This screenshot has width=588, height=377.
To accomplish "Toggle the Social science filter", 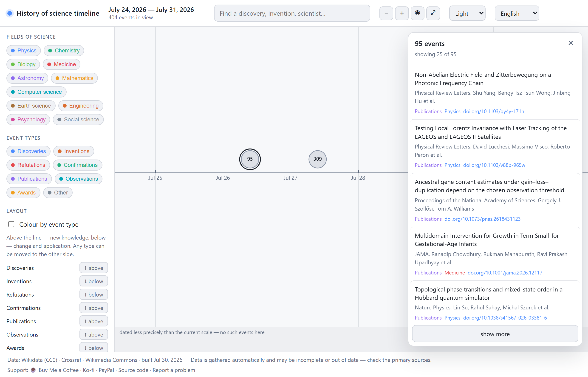I will pyautogui.click(x=78, y=120).
